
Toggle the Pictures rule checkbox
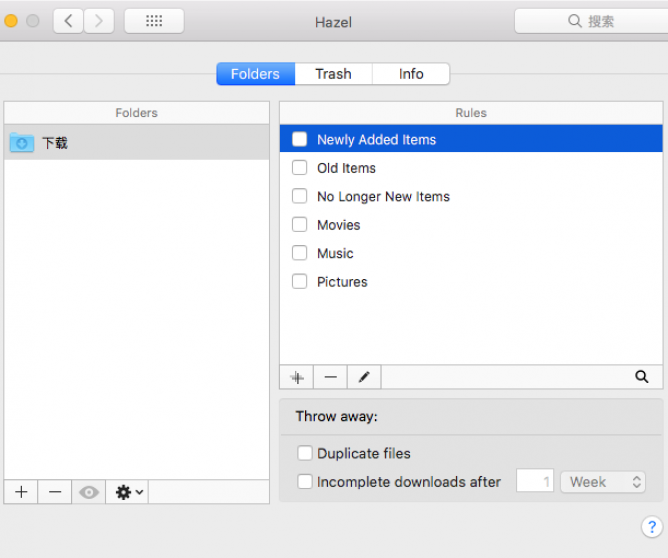(299, 281)
